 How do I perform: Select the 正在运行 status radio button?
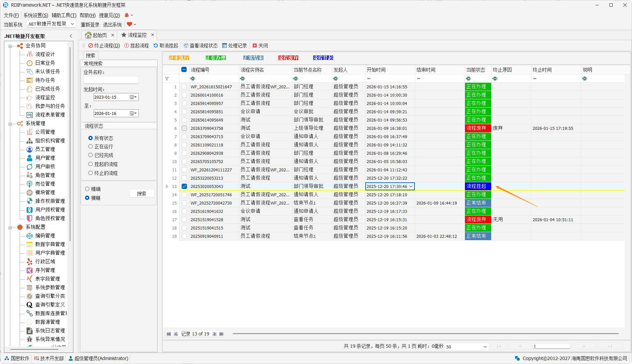click(x=90, y=146)
